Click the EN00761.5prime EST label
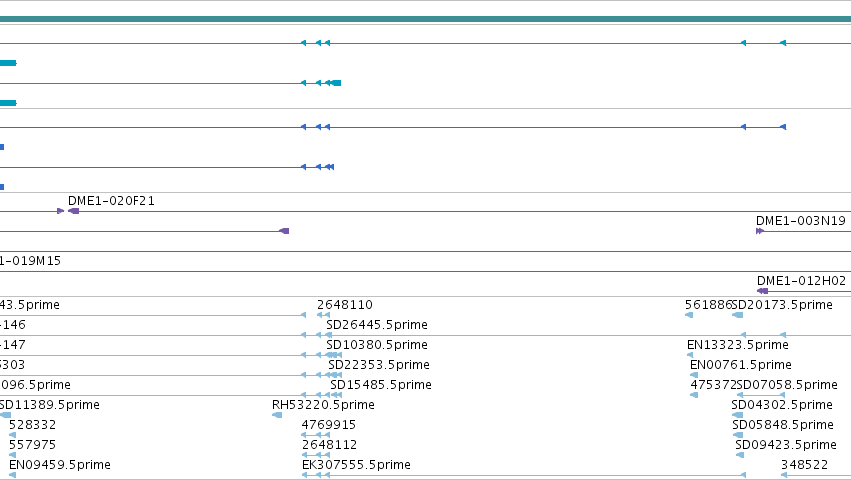Screen dimensions: 851x480 (741, 365)
